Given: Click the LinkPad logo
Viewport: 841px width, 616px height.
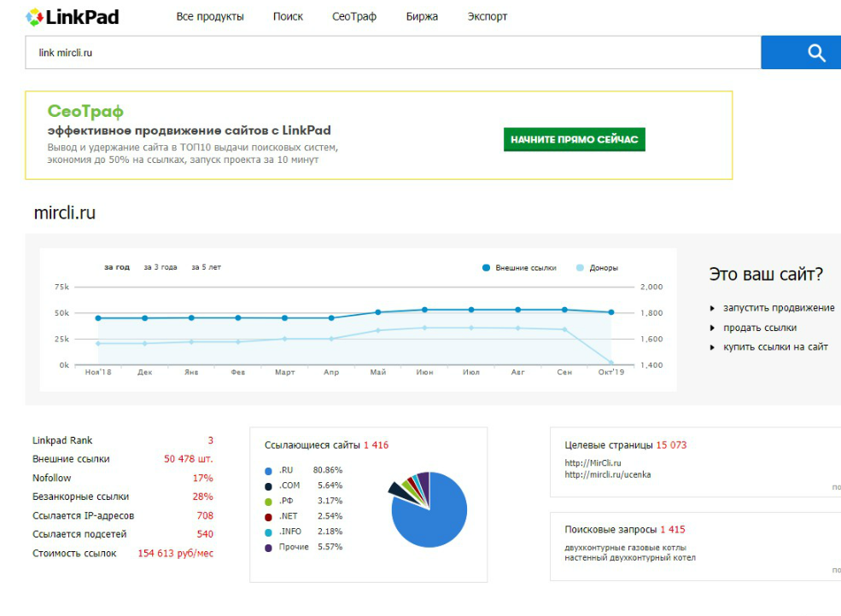Looking at the screenshot, I should [73, 16].
